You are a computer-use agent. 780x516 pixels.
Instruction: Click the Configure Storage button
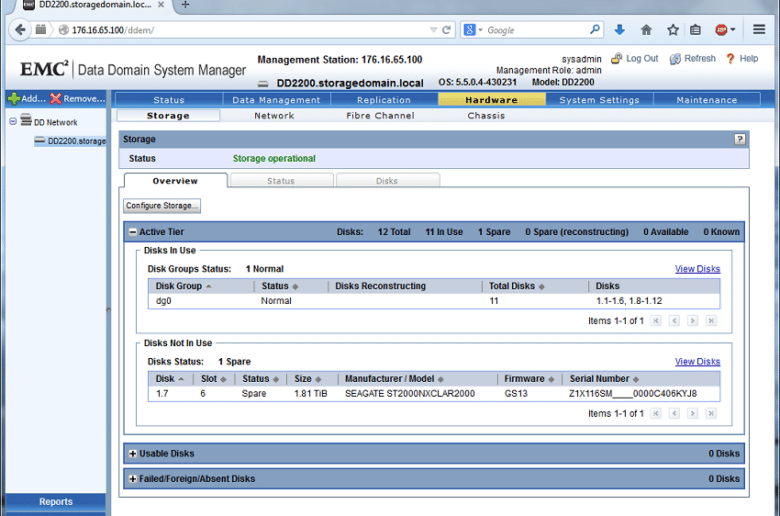[162, 206]
